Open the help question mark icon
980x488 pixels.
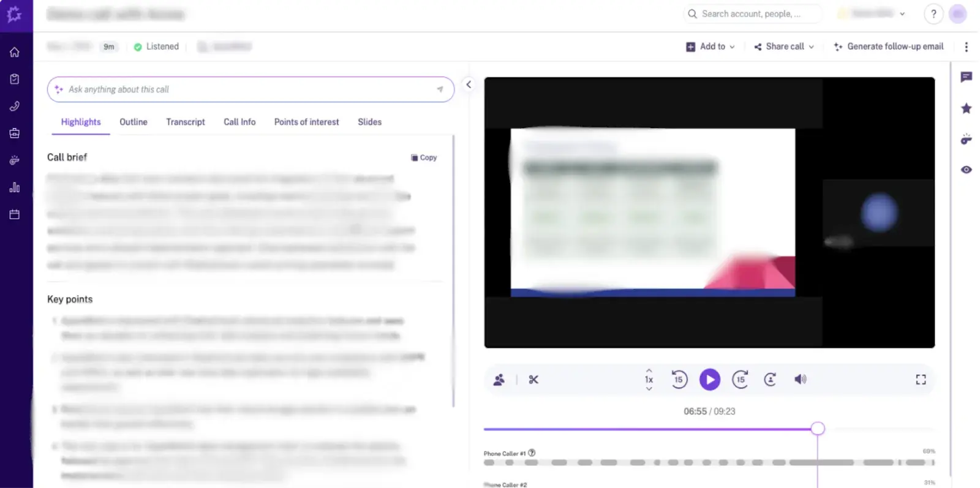933,14
